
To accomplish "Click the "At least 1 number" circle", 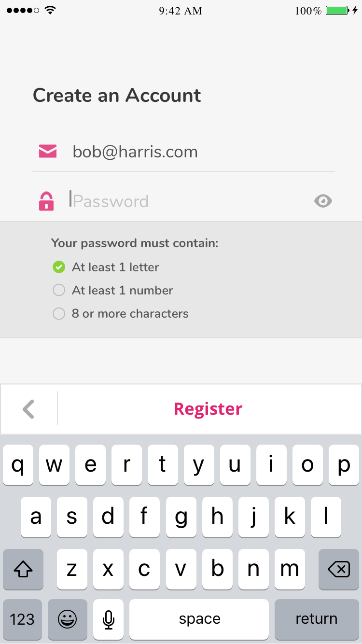I will coord(59,290).
